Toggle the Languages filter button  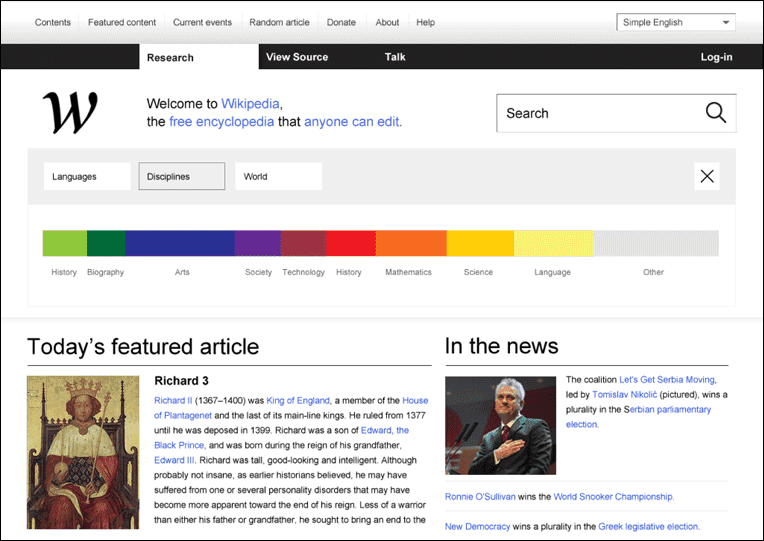87,176
